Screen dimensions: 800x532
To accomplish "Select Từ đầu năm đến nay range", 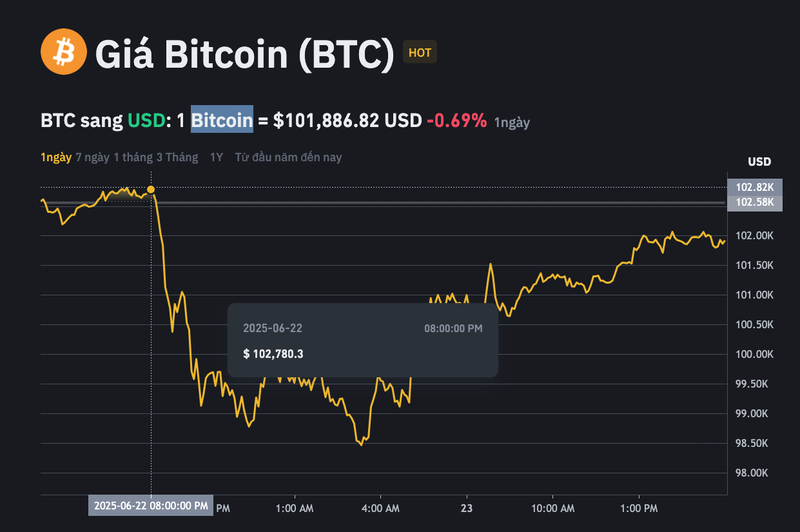I will [287, 158].
